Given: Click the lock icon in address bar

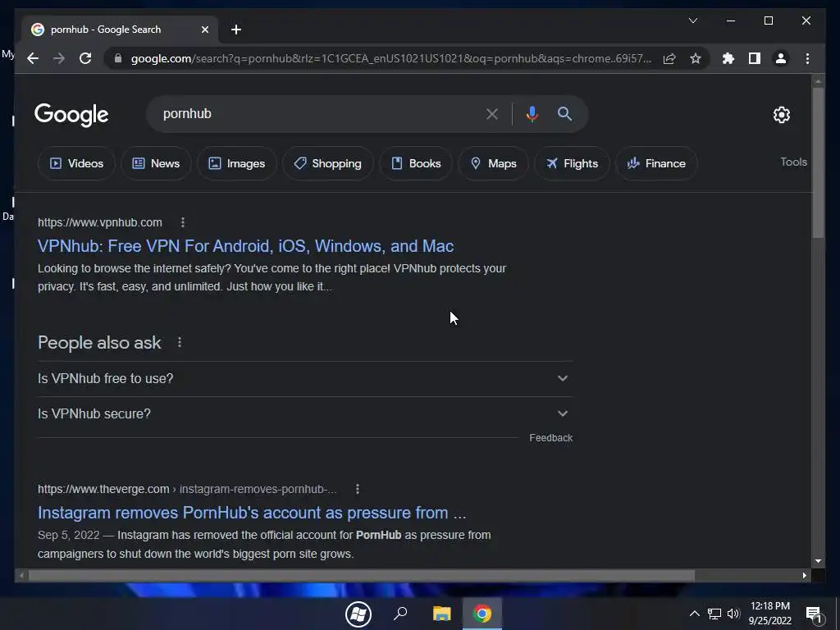Looking at the screenshot, I should pos(118,58).
